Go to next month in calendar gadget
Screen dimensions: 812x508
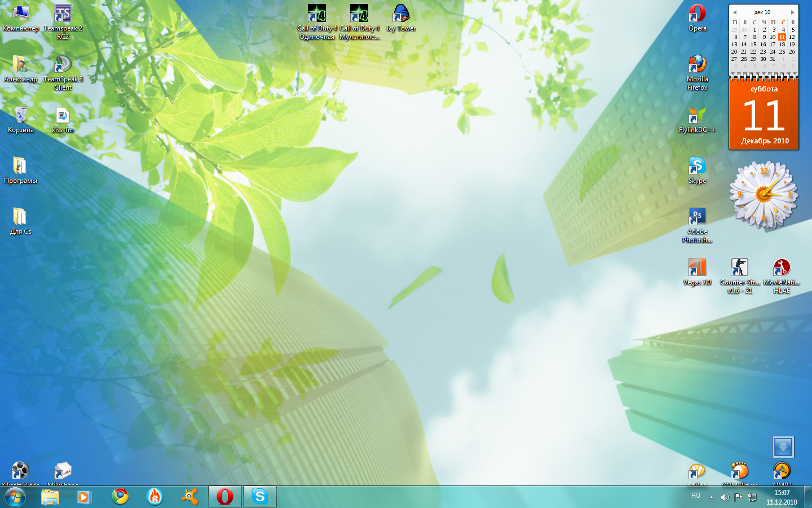pos(792,12)
